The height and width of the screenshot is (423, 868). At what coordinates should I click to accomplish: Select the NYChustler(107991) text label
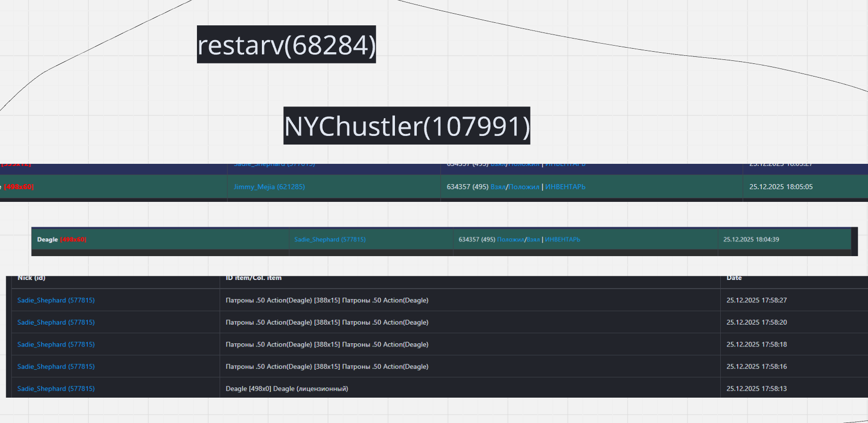pyautogui.click(x=407, y=126)
